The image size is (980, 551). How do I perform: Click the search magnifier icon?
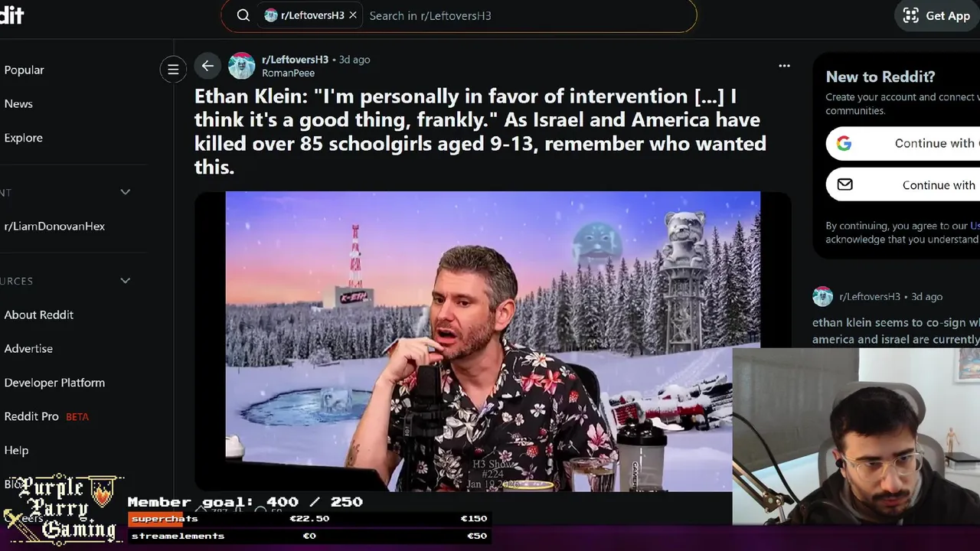click(243, 15)
